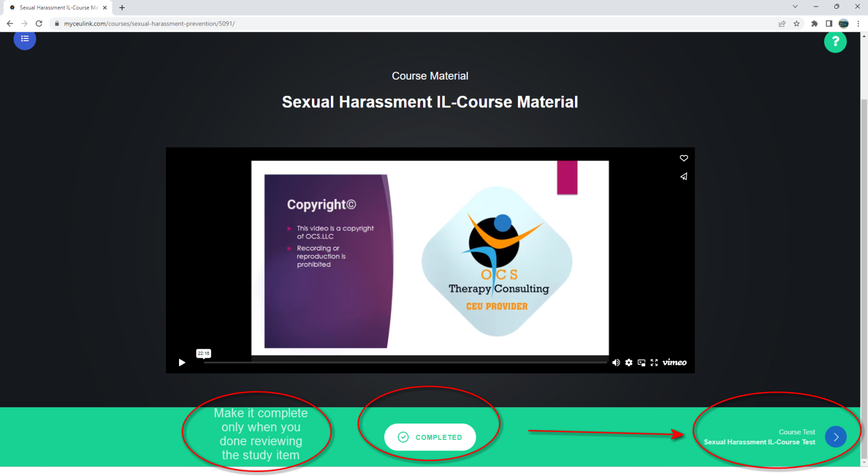The image size is (868, 476).
Task: Open the Vimeo logo link
Action: click(674, 363)
